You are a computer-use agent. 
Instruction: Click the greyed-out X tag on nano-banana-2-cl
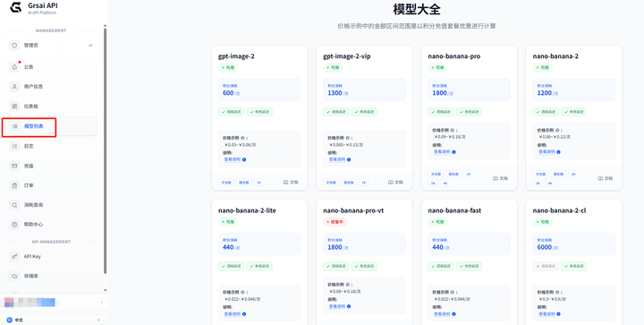pos(546,266)
